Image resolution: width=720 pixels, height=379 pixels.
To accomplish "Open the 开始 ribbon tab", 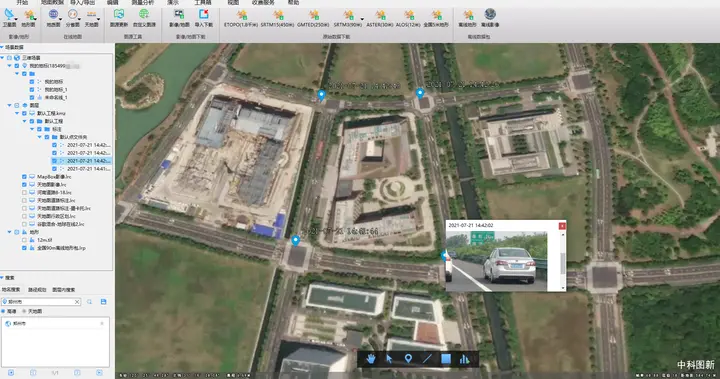I will [x=22, y=2].
